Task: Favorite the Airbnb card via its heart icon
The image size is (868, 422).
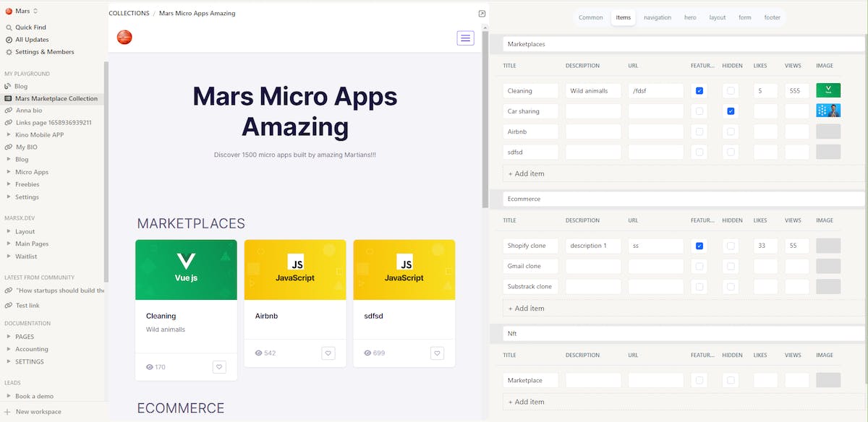Action: 328,353
